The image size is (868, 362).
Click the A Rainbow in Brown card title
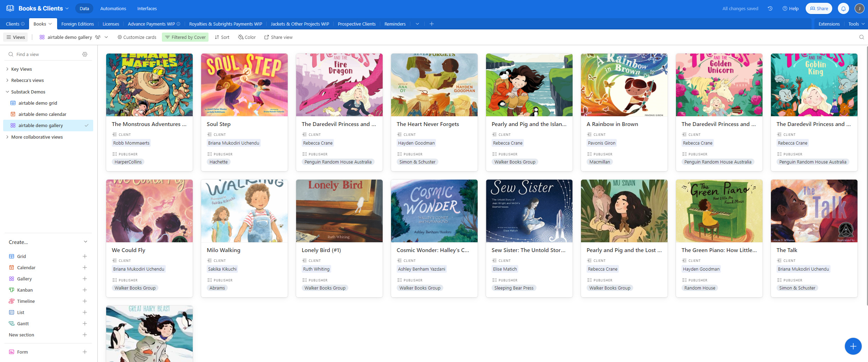pos(612,124)
